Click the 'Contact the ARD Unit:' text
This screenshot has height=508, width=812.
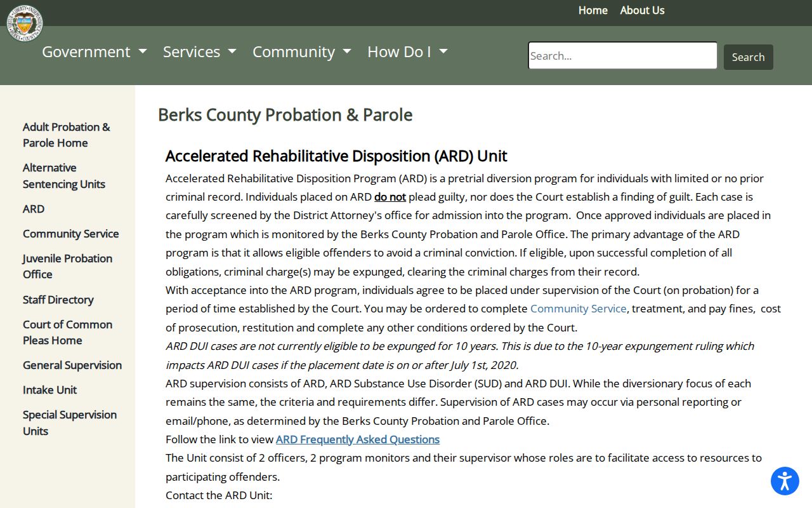click(x=219, y=495)
